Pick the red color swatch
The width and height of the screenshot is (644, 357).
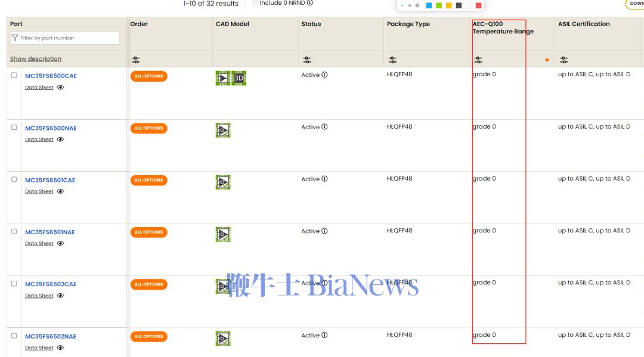tap(478, 5)
